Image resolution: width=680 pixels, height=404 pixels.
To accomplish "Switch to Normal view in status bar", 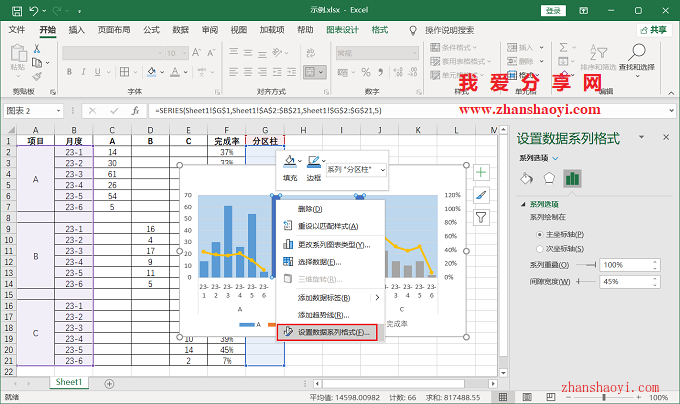I will (503, 397).
